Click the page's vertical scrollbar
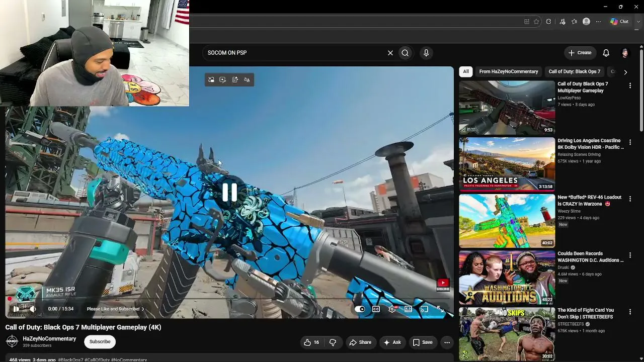The height and width of the screenshot is (362, 644). coord(641,90)
